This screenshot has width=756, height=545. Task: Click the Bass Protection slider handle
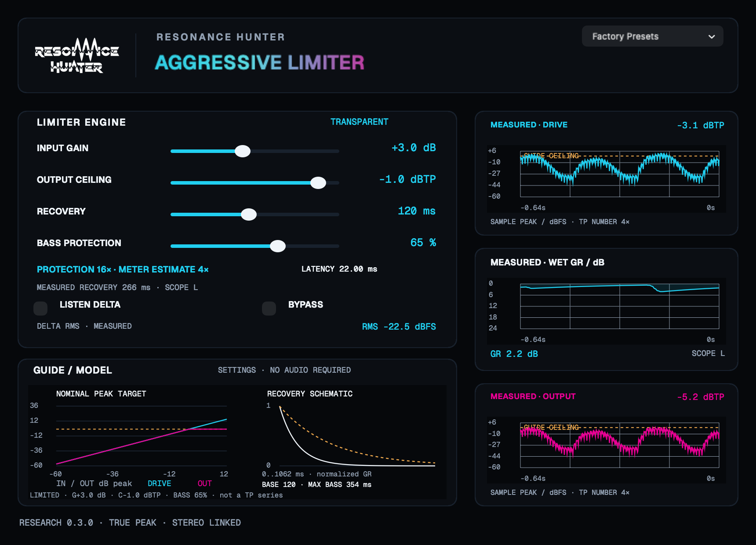(x=278, y=246)
